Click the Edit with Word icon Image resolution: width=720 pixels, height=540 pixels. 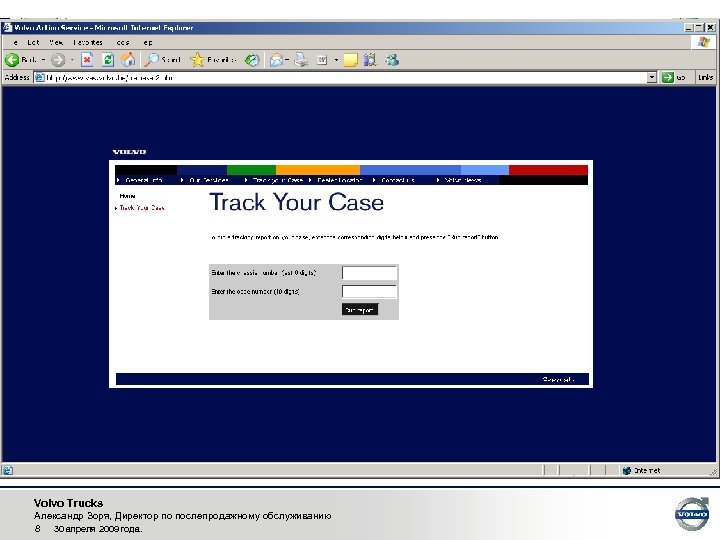coord(322,60)
